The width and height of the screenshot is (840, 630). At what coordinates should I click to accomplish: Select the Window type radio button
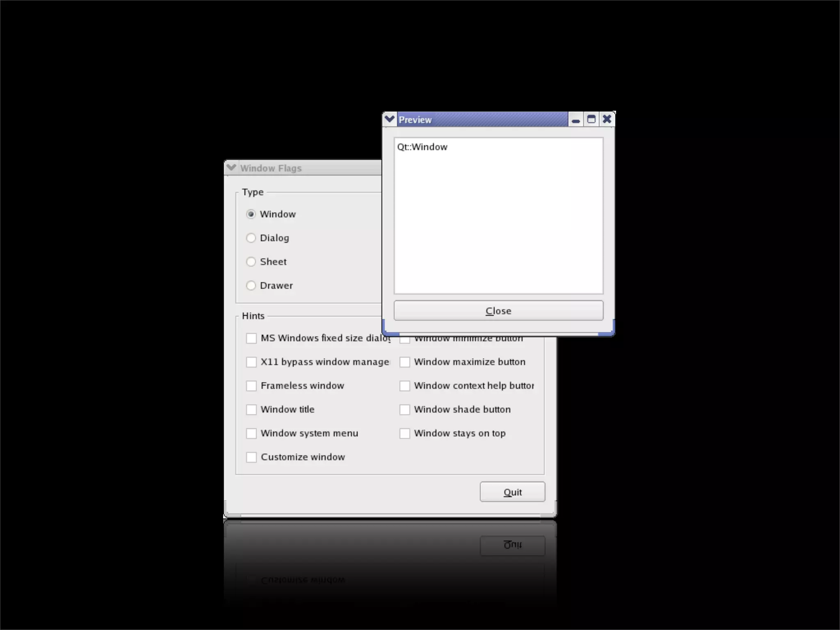coord(251,214)
